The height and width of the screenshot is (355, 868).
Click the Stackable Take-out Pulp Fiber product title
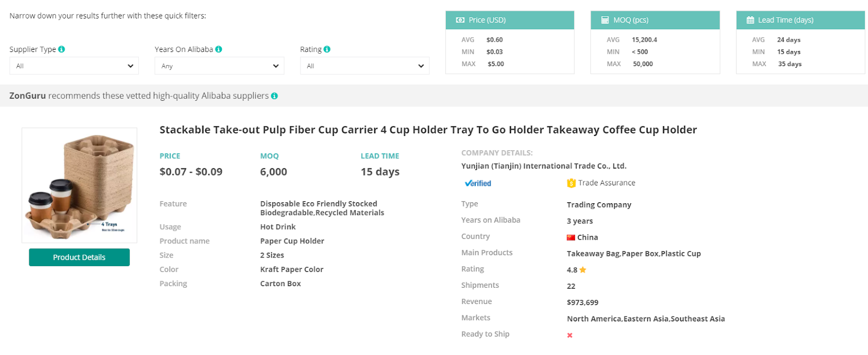click(x=428, y=130)
